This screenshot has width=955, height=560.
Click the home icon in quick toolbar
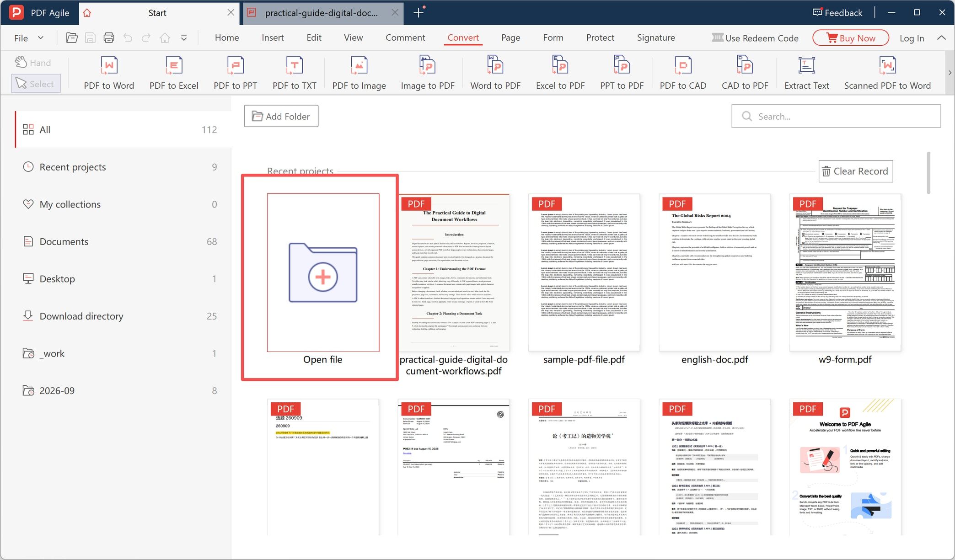(x=165, y=38)
